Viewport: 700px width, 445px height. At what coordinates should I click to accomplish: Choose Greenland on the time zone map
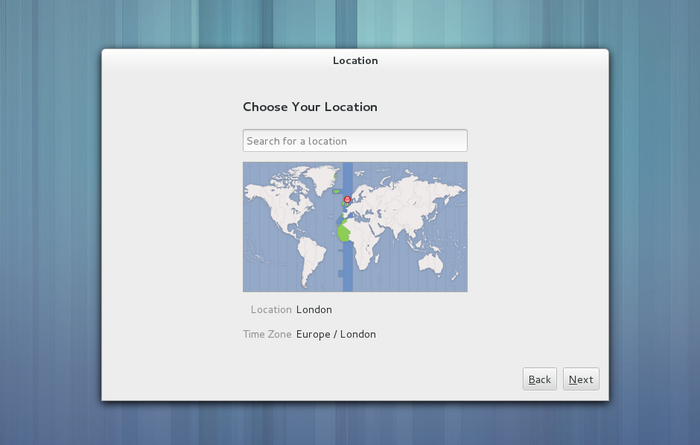[x=324, y=177]
